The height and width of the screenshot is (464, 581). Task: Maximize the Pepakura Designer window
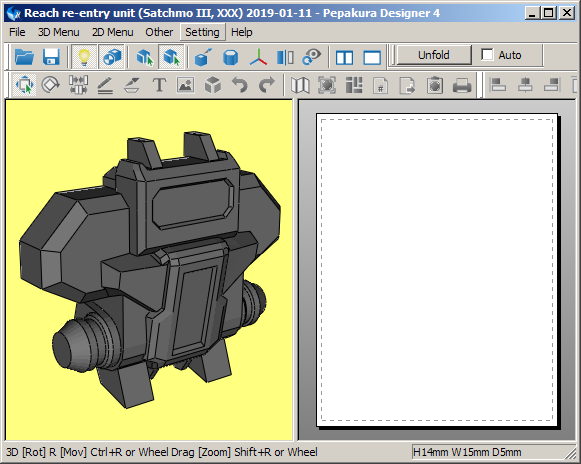pos(548,13)
